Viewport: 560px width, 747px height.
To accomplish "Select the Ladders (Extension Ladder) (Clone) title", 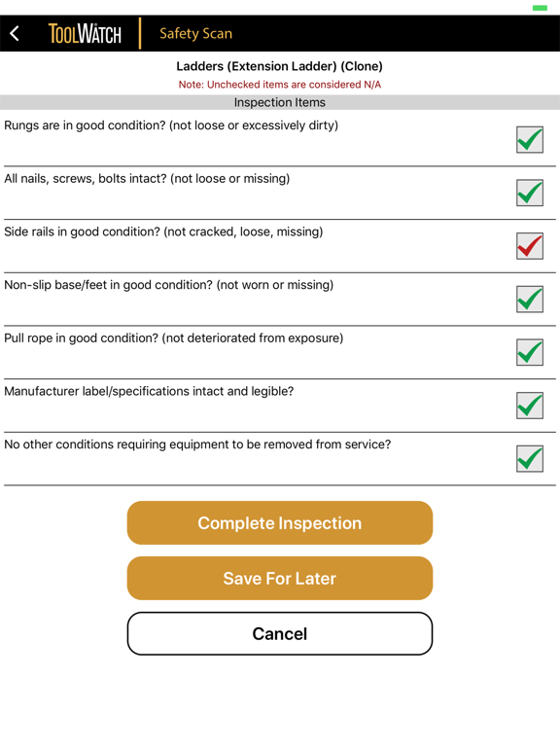I will tap(280, 66).
